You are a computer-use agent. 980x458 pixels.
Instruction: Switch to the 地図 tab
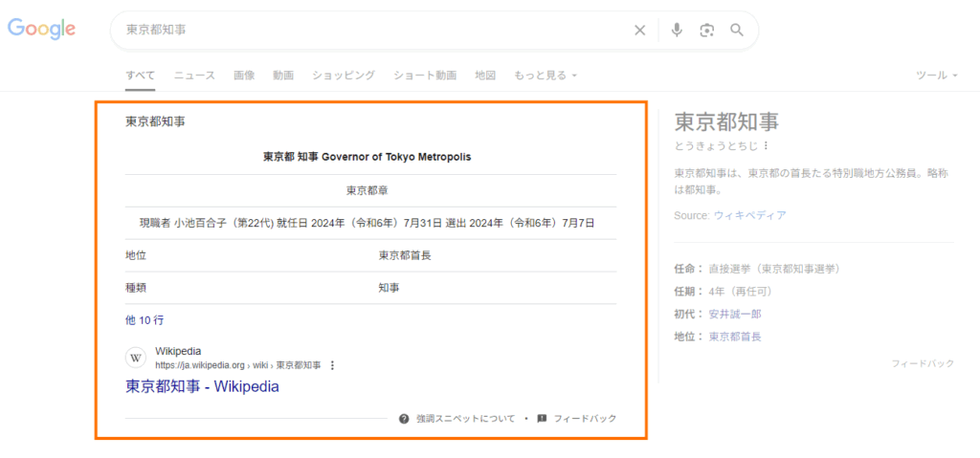pyautogui.click(x=485, y=76)
